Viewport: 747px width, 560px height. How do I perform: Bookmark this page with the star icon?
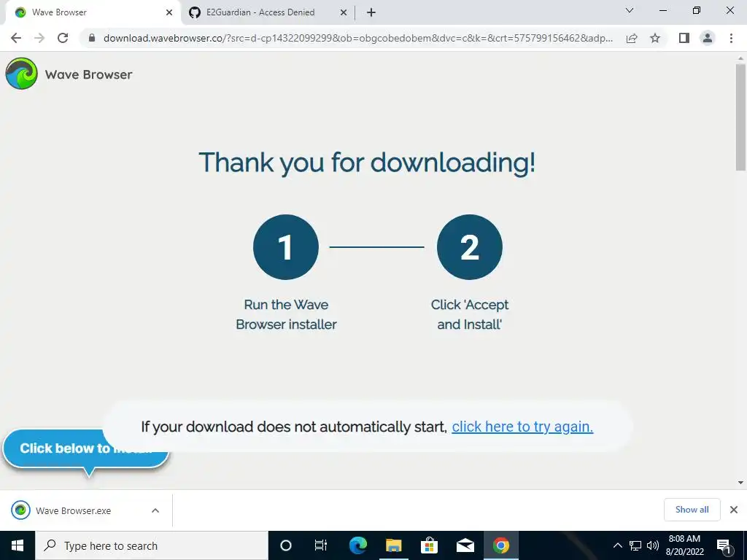point(655,38)
